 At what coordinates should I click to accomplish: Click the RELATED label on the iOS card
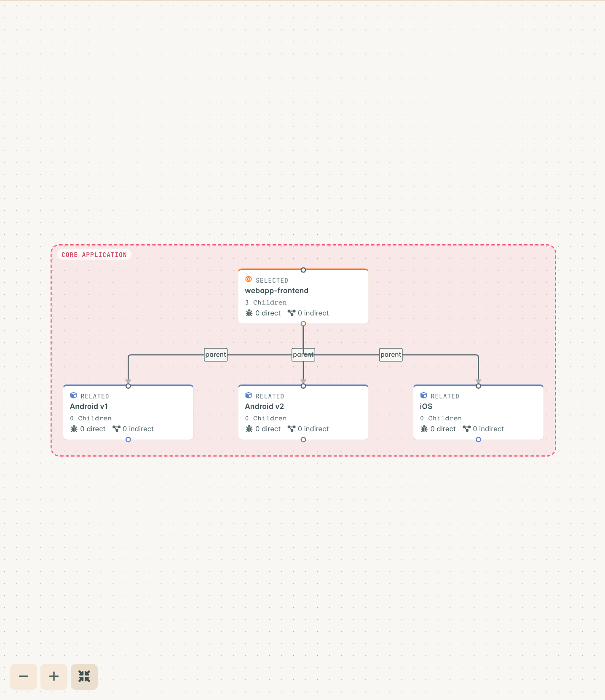[445, 396]
